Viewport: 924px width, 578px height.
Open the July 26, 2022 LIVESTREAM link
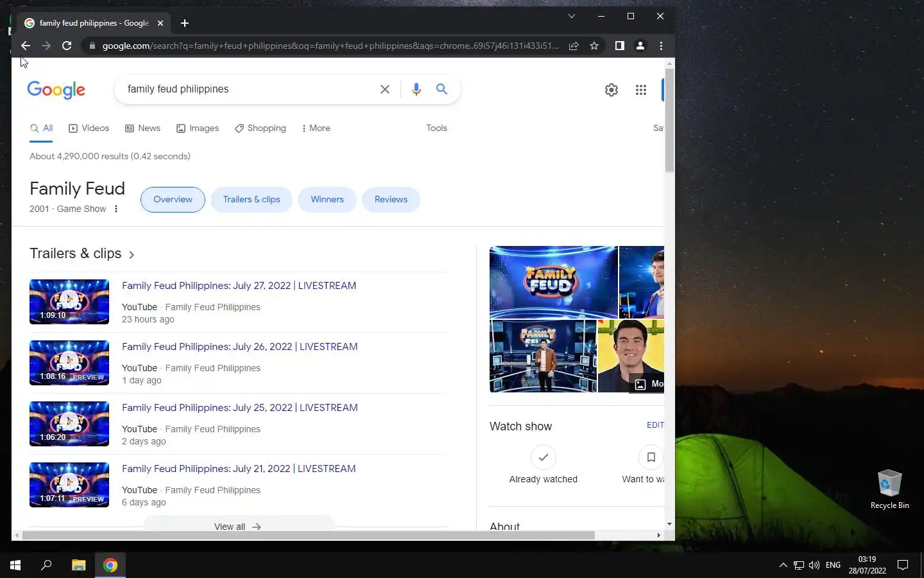(x=239, y=346)
